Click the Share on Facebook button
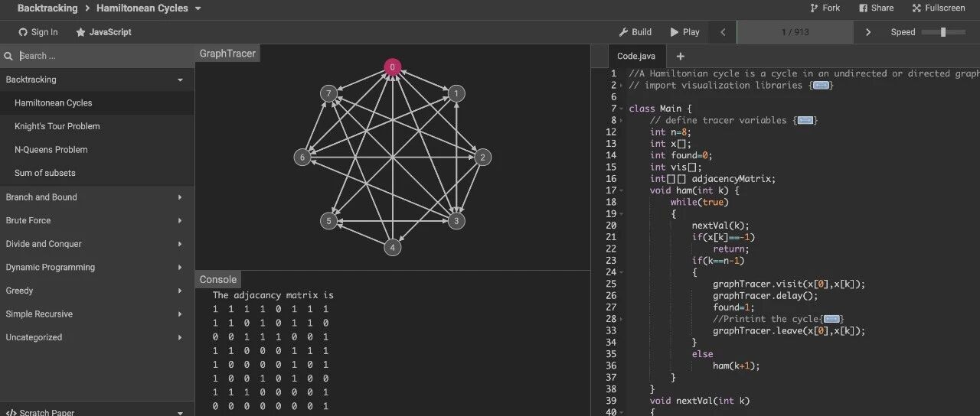The width and height of the screenshot is (980, 416). point(876,8)
